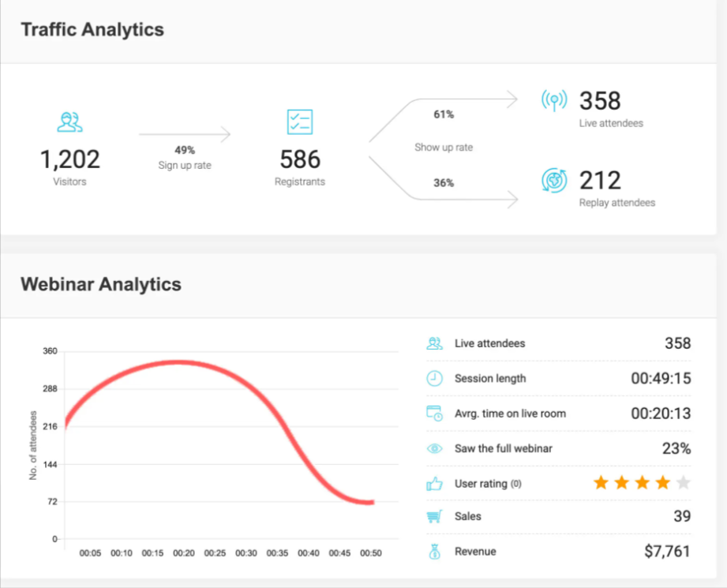727x588 pixels.
Task: Click the people icon beside Live attendees row
Action: coord(434,343)
